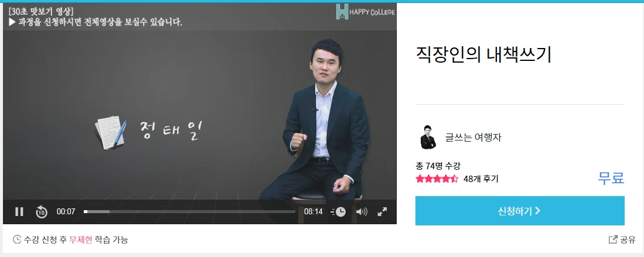
Task: Click the 무료 price label
Action: [x=611, y=178]
